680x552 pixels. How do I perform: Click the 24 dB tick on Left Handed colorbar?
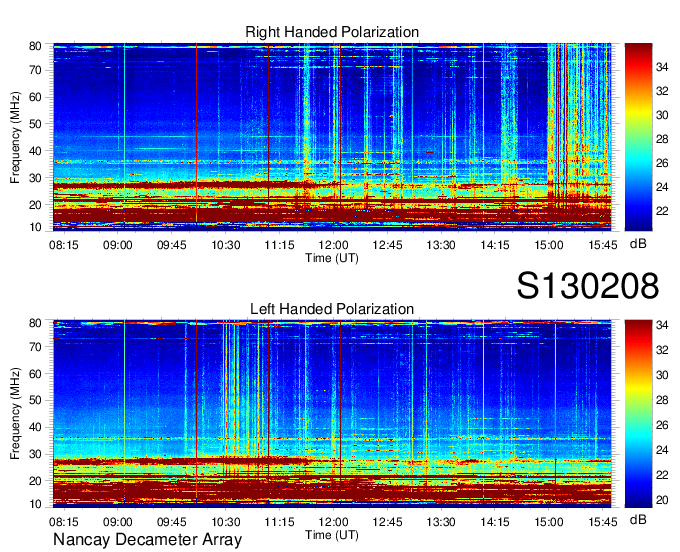click(x=662, y=451)
